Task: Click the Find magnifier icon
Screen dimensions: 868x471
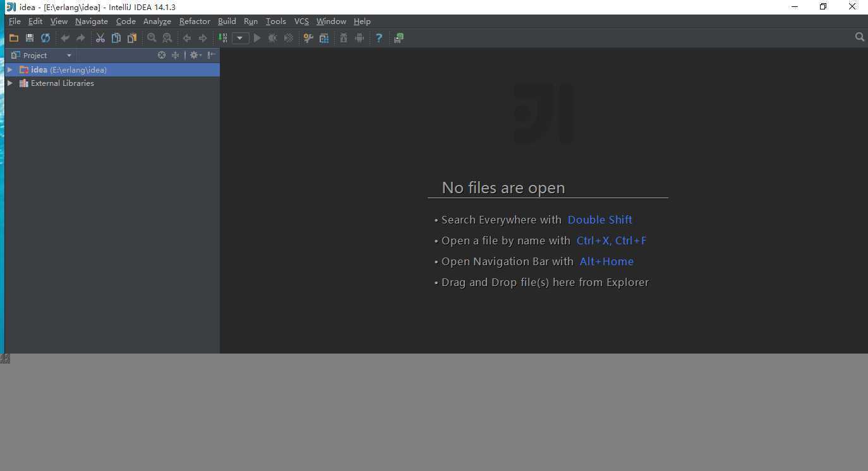Action: 152,38
